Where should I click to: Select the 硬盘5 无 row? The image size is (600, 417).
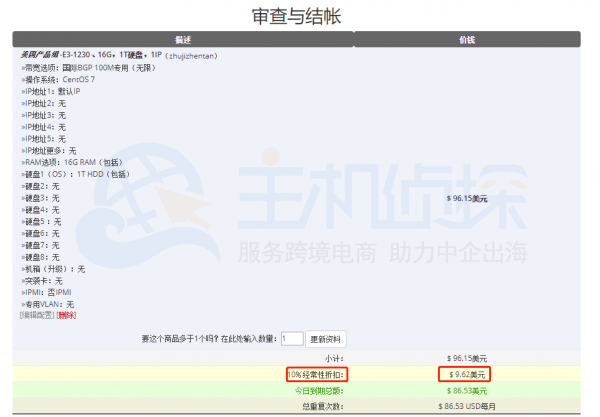[x=41, y=222]
